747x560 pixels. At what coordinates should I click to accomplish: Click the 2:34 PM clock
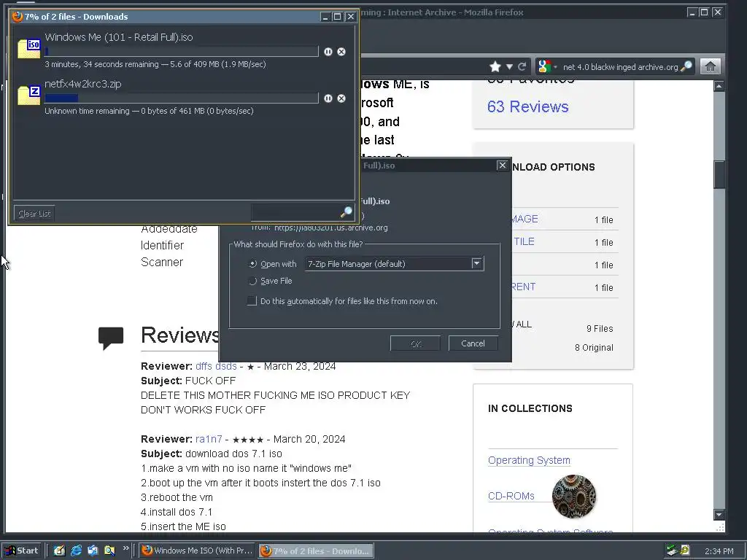click(x=719, y=551)
